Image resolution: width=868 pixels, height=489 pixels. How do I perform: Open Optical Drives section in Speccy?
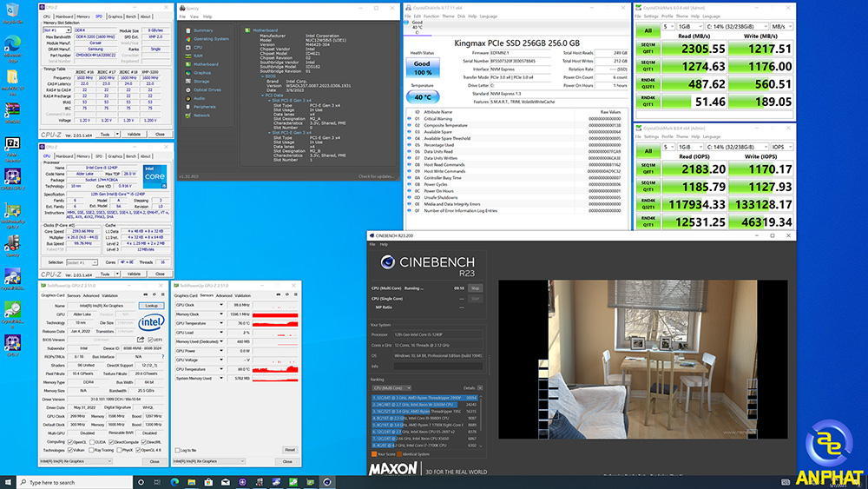tap(207, 89)
